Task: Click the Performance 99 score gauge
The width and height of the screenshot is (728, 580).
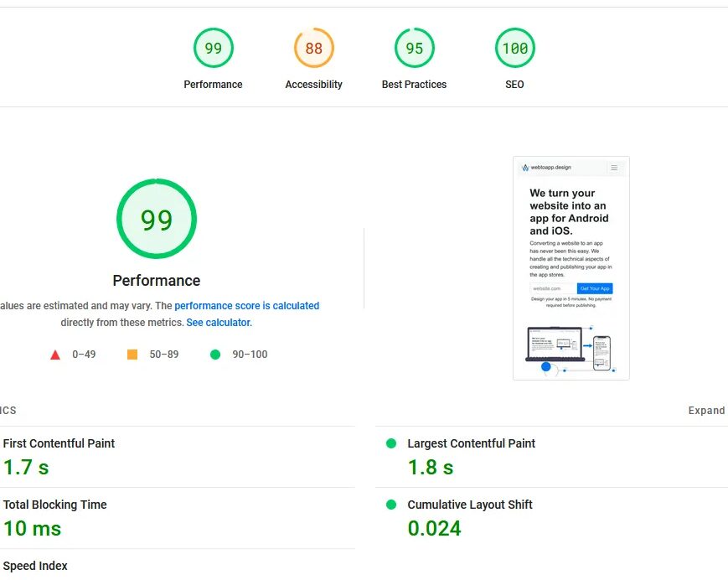Action: (x=213, y=48)
